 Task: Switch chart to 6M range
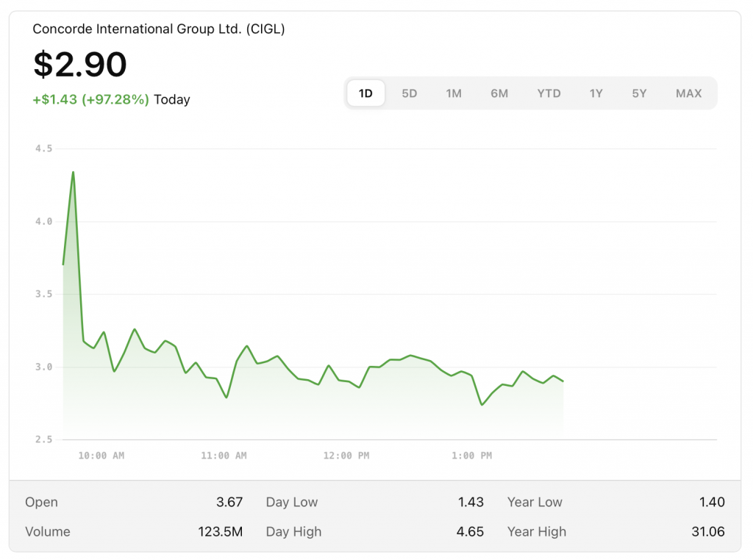499,93
